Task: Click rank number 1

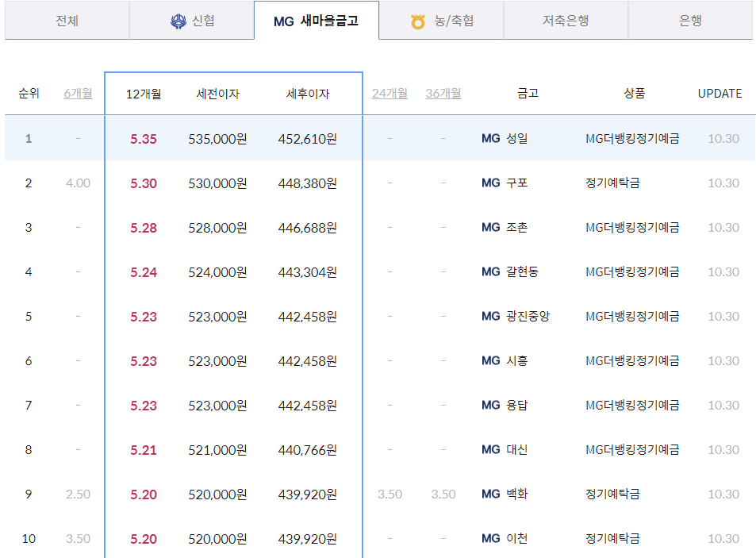Action: click(x=29, y=139)
